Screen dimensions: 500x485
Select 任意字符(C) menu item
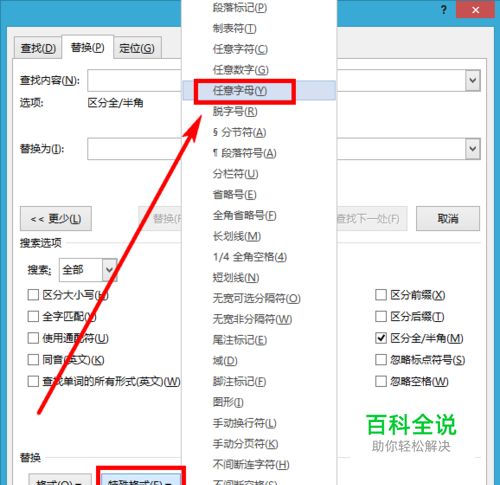259,49
